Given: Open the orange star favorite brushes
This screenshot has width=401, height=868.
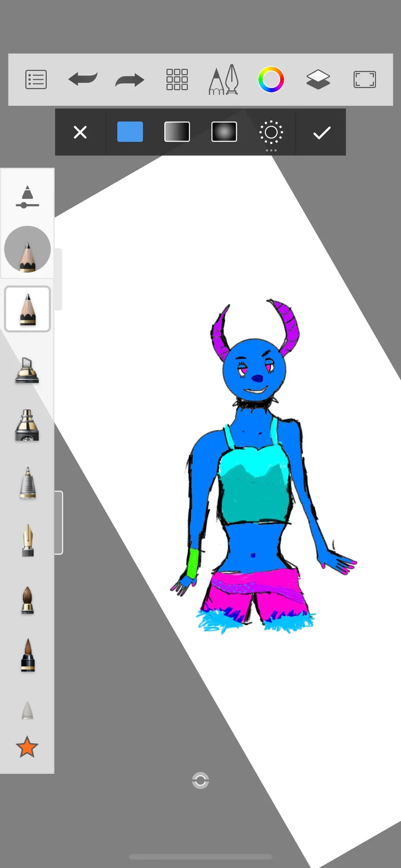Looking at the screenshot, I should click(x=27, y=746).
